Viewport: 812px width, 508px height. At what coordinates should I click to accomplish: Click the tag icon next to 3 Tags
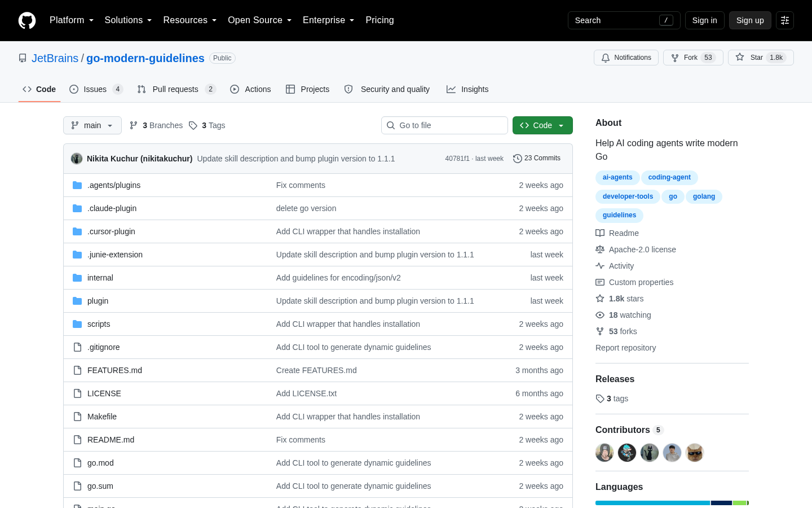[x=193, y=125]
